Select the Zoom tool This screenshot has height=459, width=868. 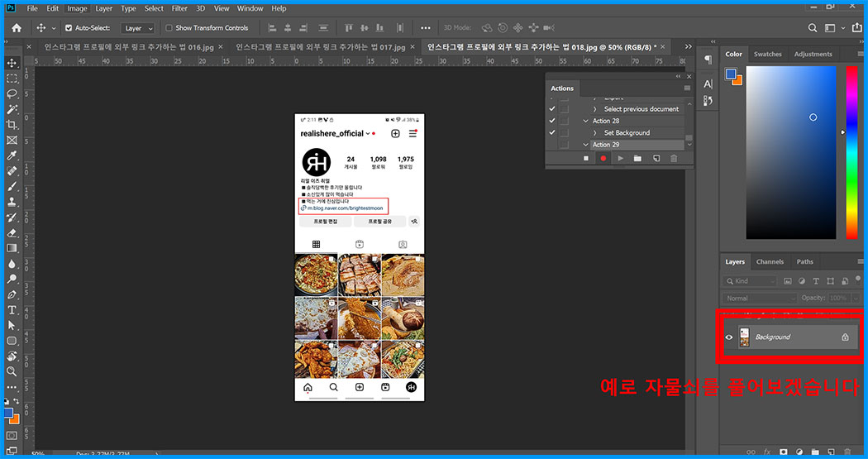pos(12,371)
